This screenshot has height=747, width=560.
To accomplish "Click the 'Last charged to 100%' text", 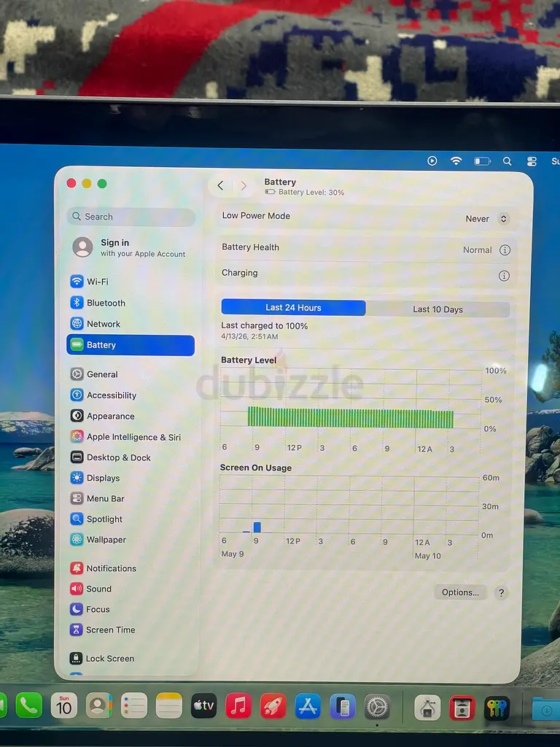I will tap(264, 326).
